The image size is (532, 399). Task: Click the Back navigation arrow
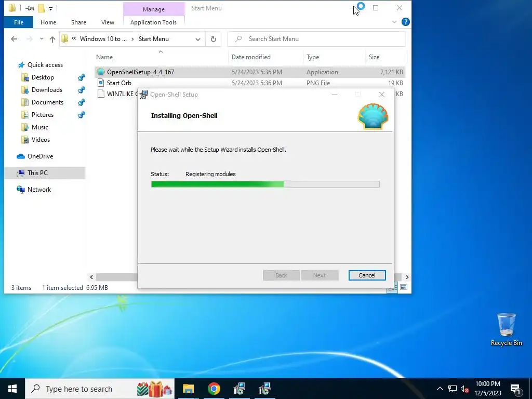[x=14, y=39]
